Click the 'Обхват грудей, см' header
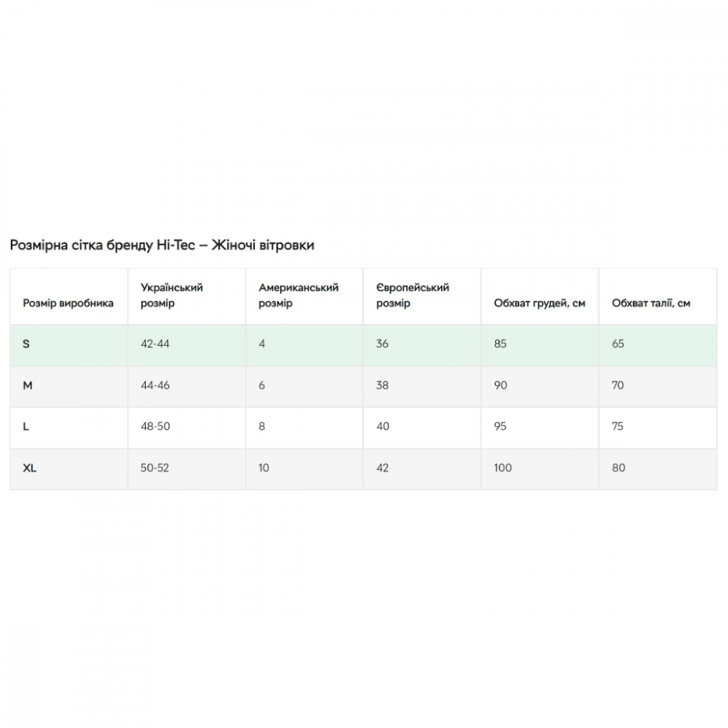The height and width of the screenshot is (728, 728). (539, 304)
